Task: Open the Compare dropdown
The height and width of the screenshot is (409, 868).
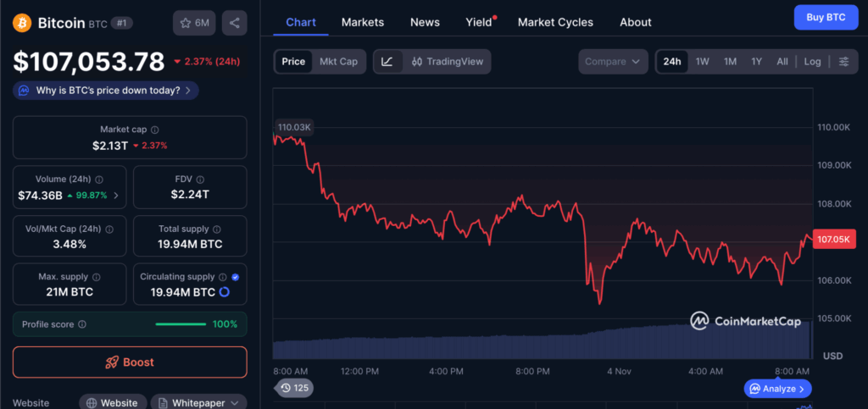Action: click(x=613, y=62)
